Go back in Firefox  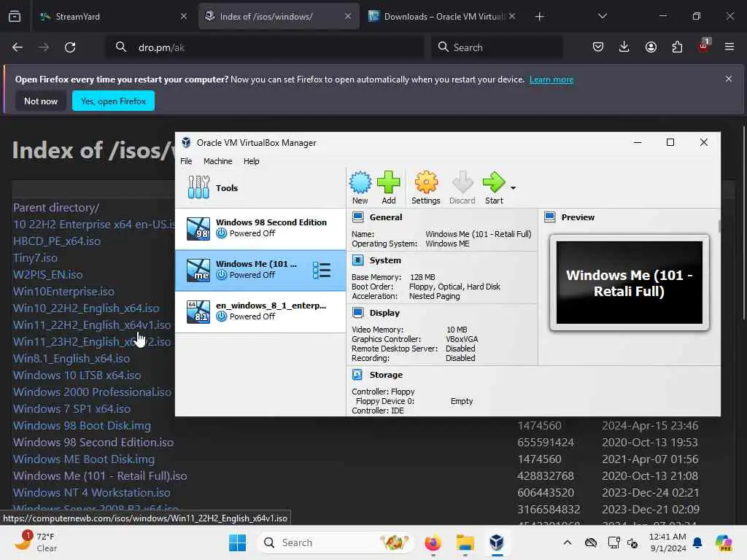18,47
